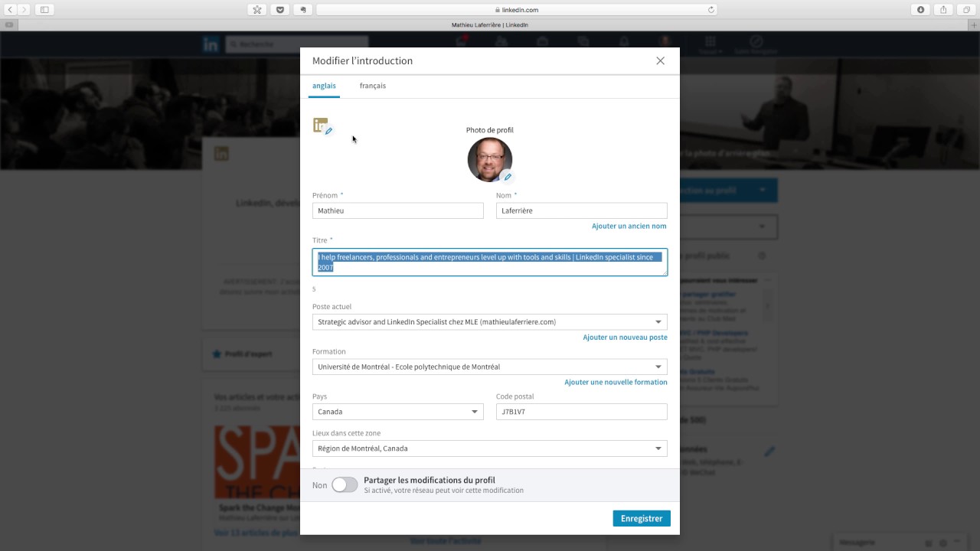Click the Enregistrer button
Viewport: 980px width, 551px height.
pos(642,518)
